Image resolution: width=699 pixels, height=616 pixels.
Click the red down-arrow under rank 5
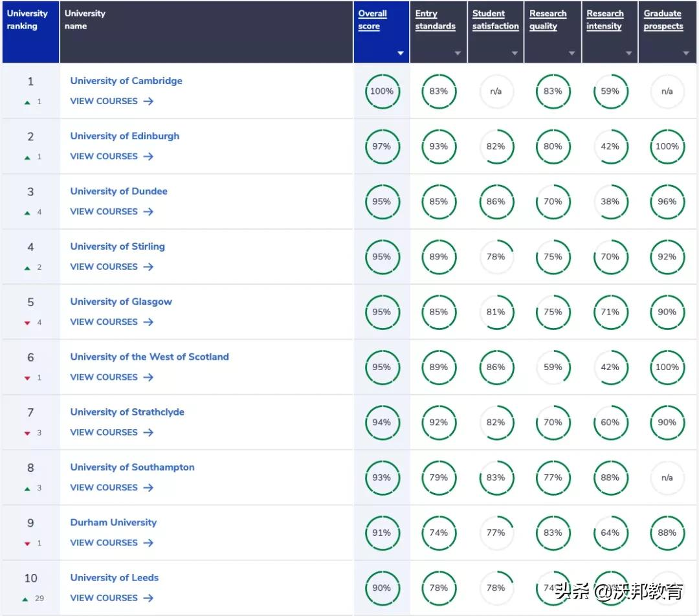[x=27, y=323]
